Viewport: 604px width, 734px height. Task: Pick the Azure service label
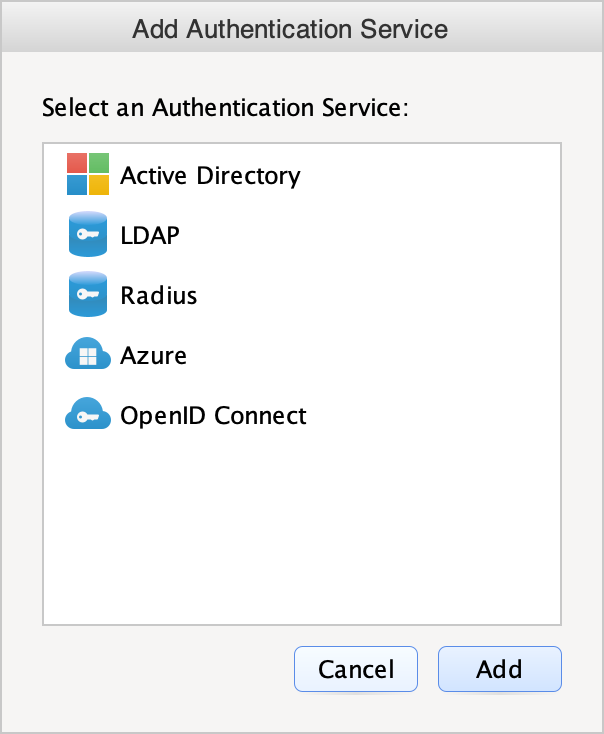pos(154,355)
